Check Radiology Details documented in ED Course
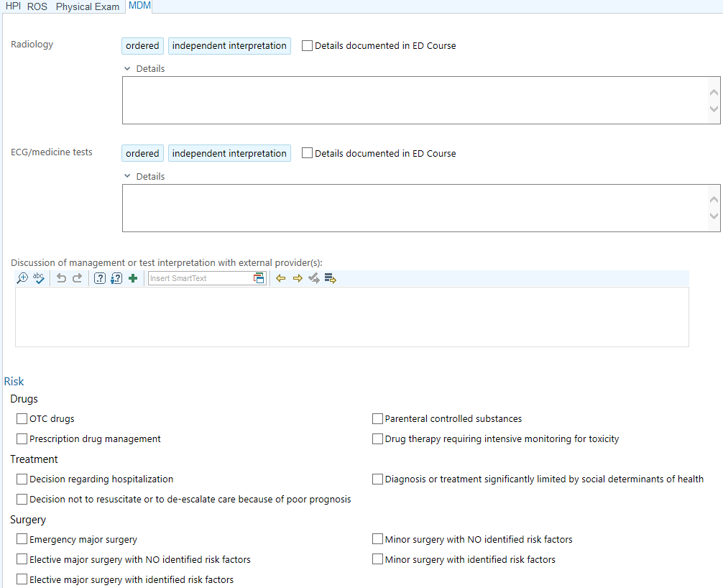The height and width of the screenshot is (588, 723). [307, 46]
